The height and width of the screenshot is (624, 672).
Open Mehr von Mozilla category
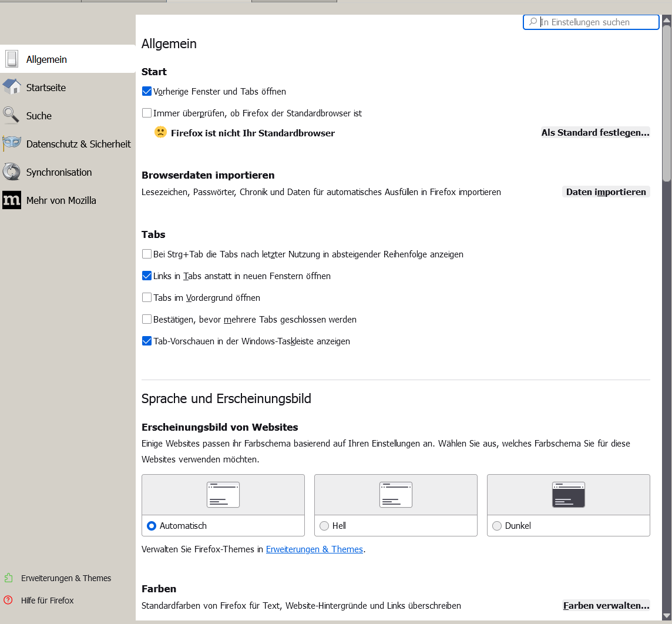(68, 200)
